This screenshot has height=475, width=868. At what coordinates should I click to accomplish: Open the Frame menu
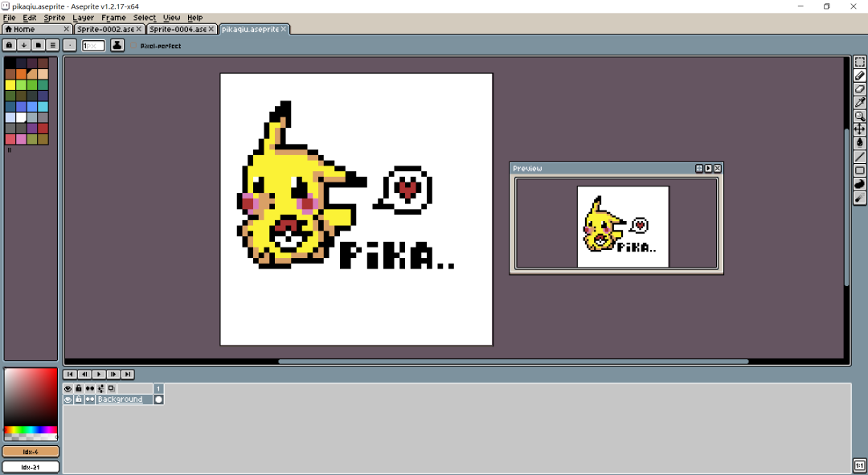coord(113,18)
